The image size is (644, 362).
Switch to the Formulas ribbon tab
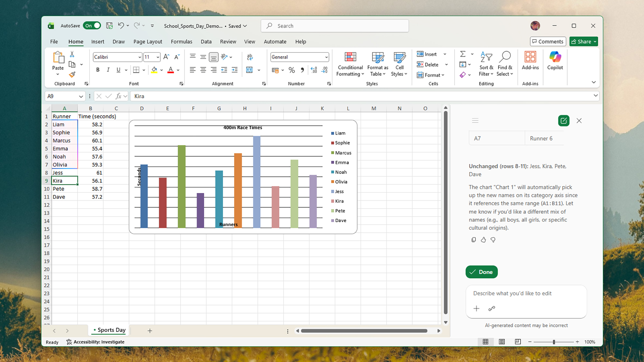tap(181, 42)
